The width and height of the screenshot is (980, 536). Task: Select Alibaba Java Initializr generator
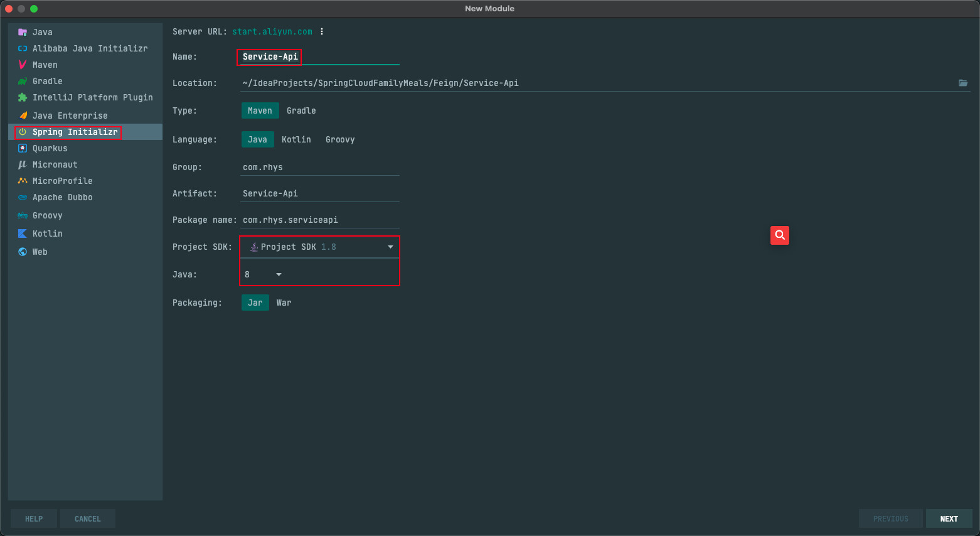[x=90, y=48]
